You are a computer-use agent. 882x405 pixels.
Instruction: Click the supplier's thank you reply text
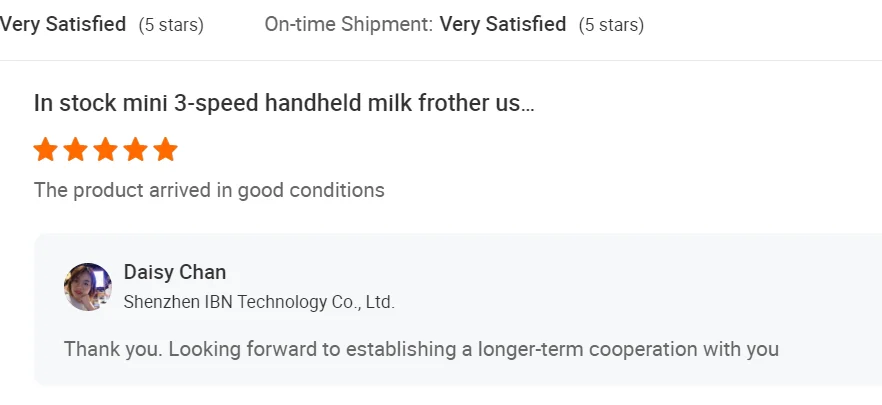click(x=421, y=349)
